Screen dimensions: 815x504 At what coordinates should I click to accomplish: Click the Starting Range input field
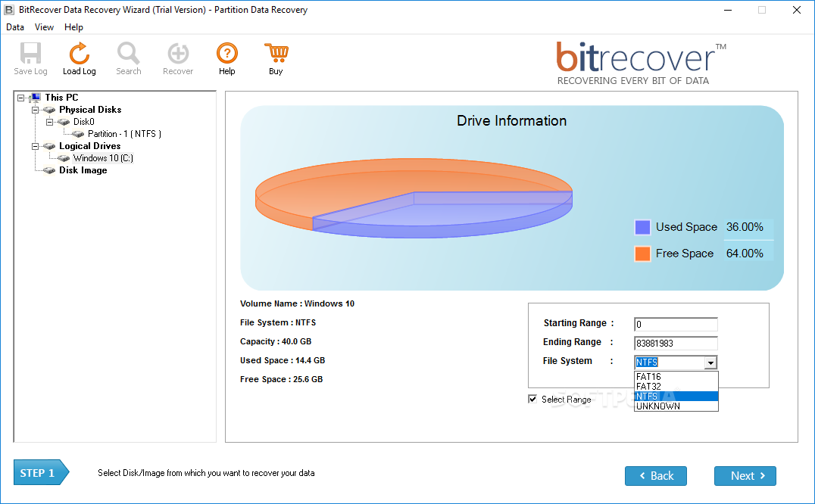[676, 325]
